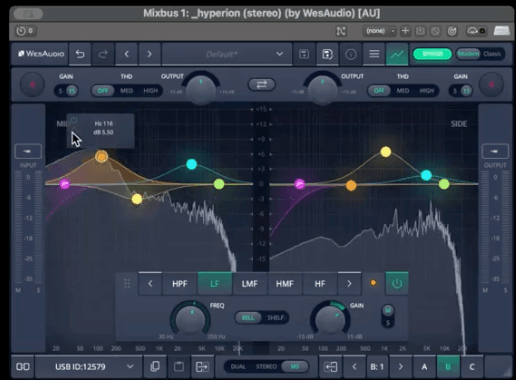Switch to the Classic view mode
This screenshot has width=516, height=380.
492,54
